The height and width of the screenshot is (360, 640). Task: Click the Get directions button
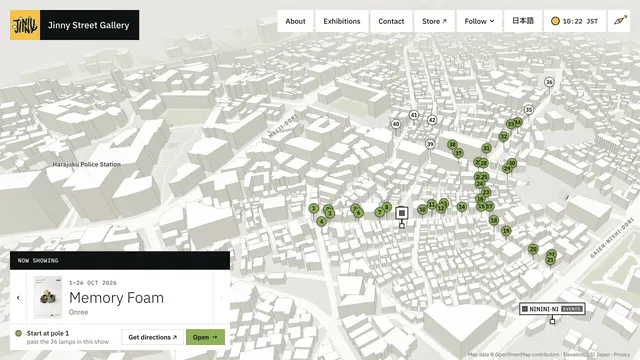coord(153,337)
